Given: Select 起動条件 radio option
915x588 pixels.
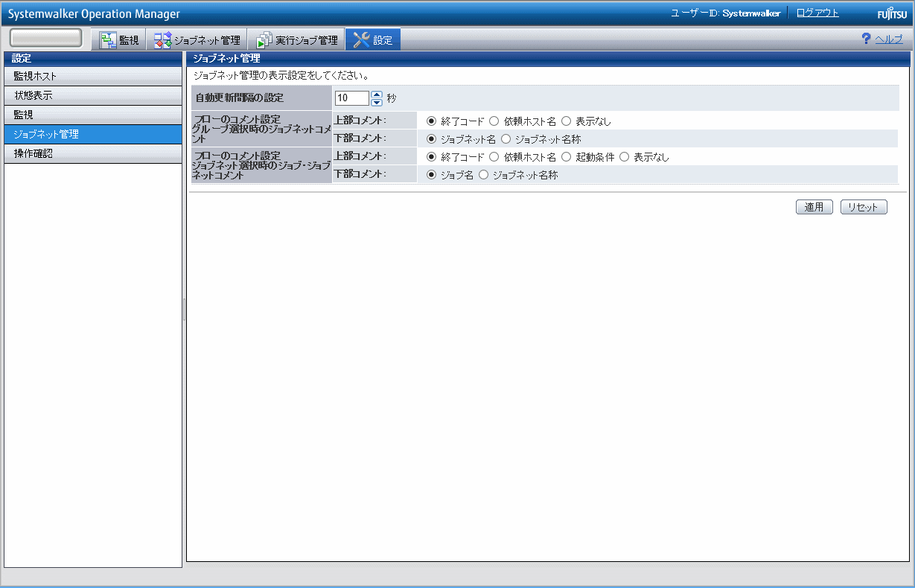Looking at the screenshot, I should tap(566, 157).
